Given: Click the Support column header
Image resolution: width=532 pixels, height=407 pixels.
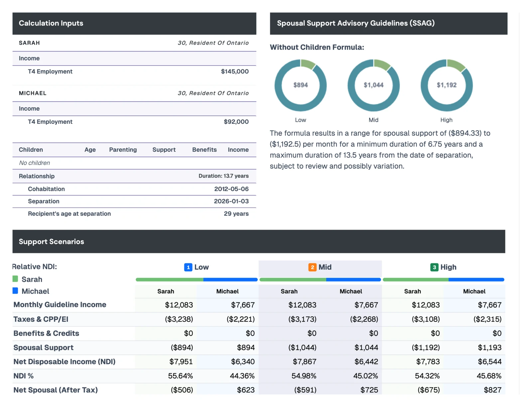Looking at the screenshot, I should point(164,150).
